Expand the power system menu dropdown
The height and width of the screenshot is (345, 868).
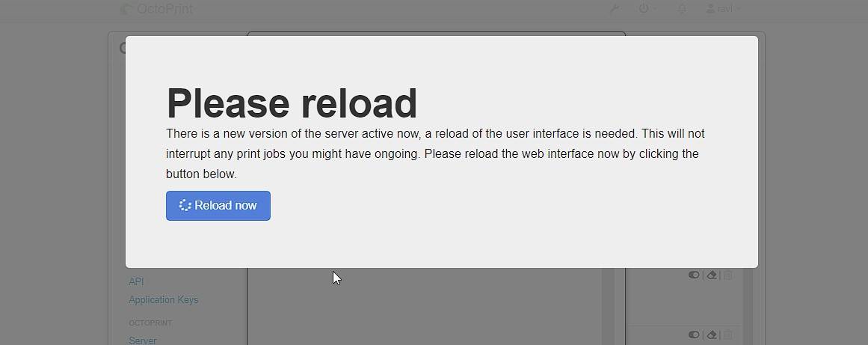coord(648,9)
